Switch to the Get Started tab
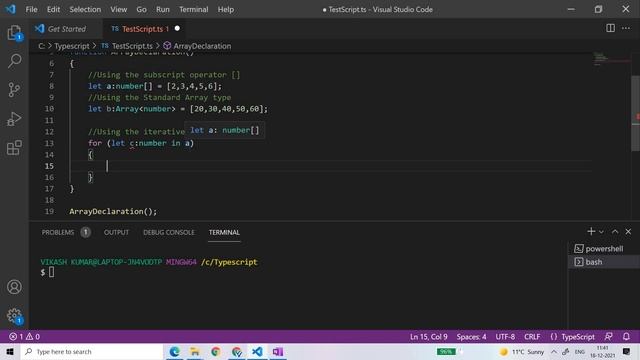Viewport: 640px width, 360px height. click(66, 29)
